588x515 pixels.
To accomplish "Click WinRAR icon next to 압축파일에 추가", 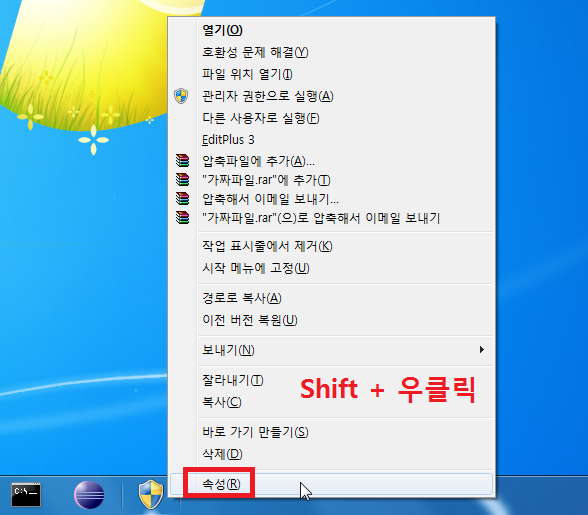I will (183, 161).
